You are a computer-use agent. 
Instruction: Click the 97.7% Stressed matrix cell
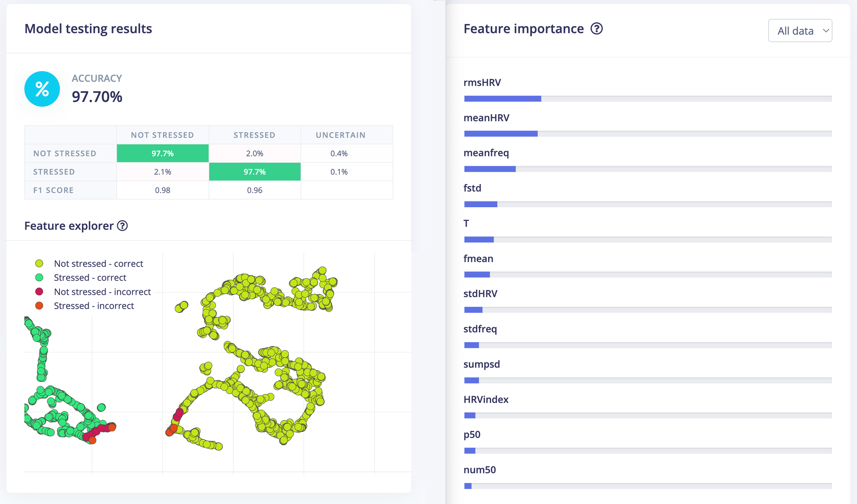tap(255, 172)
